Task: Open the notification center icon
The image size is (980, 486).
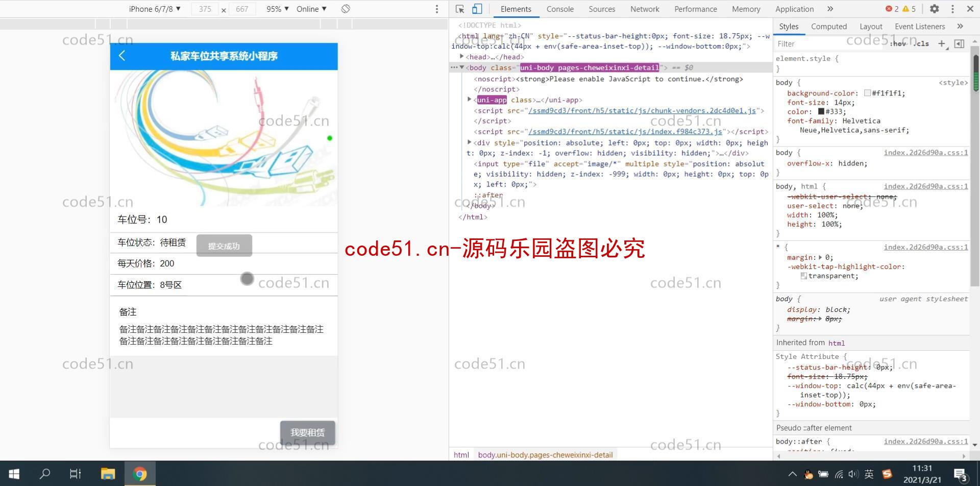Action: point(961,474)
